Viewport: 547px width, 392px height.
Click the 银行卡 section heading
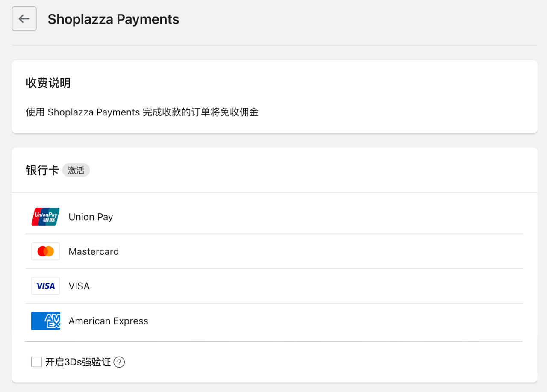[x=42, y=170]
